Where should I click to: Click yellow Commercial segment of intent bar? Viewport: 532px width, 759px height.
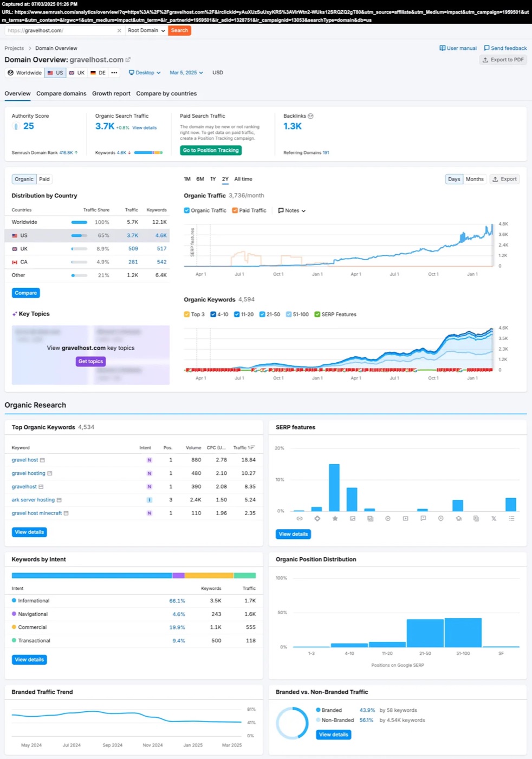209,576
